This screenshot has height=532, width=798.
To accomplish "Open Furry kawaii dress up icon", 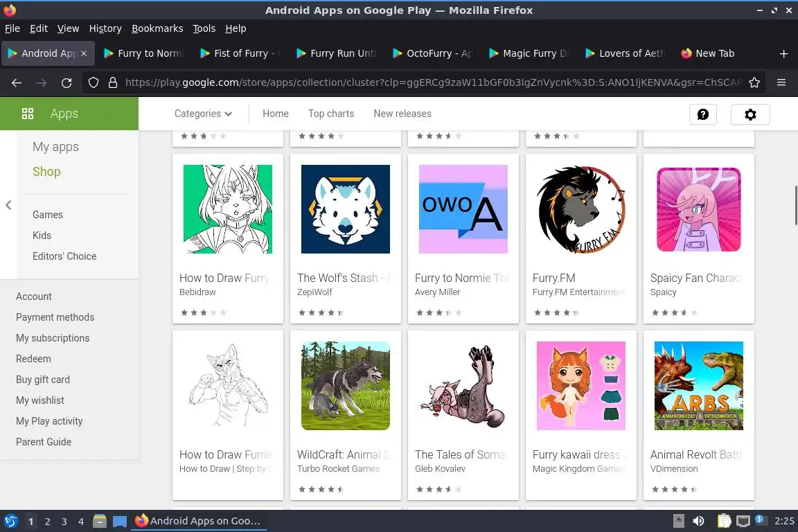I will 580,385.
